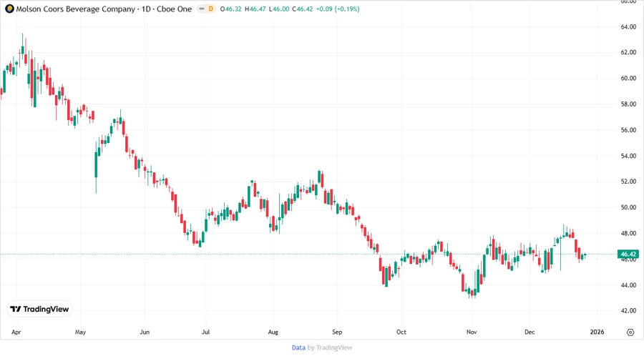Click the 52.00 price axis label
The width and height of the screenshot is (644, 356).
pos(628,182)
